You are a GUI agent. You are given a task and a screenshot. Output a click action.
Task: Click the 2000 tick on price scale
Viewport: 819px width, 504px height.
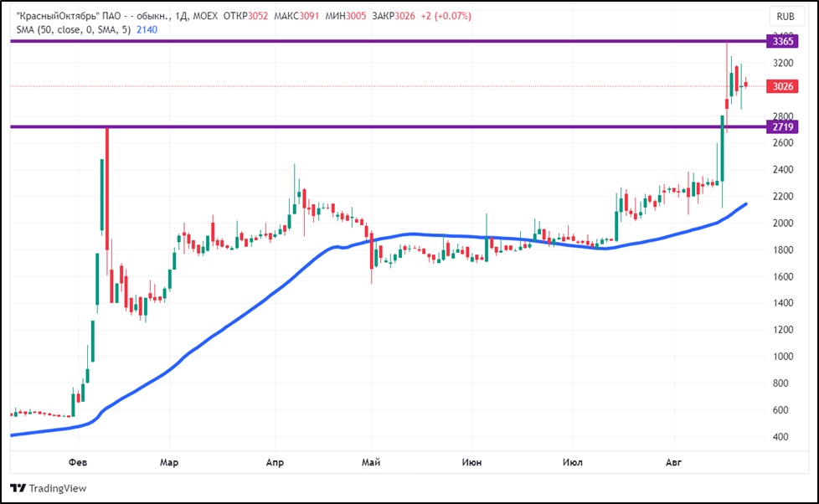pyautogui.click(x=784, y=224)
